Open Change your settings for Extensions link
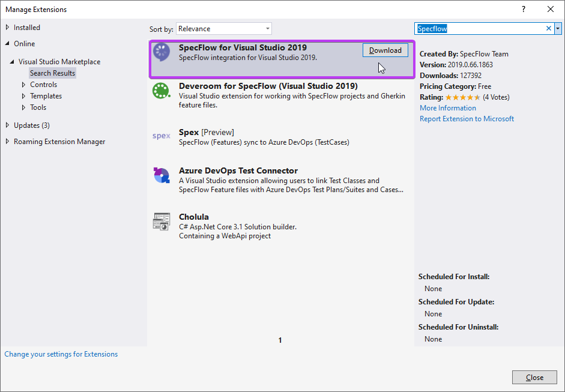The height and width of the screenshot is (392, 565). [61, 354]
